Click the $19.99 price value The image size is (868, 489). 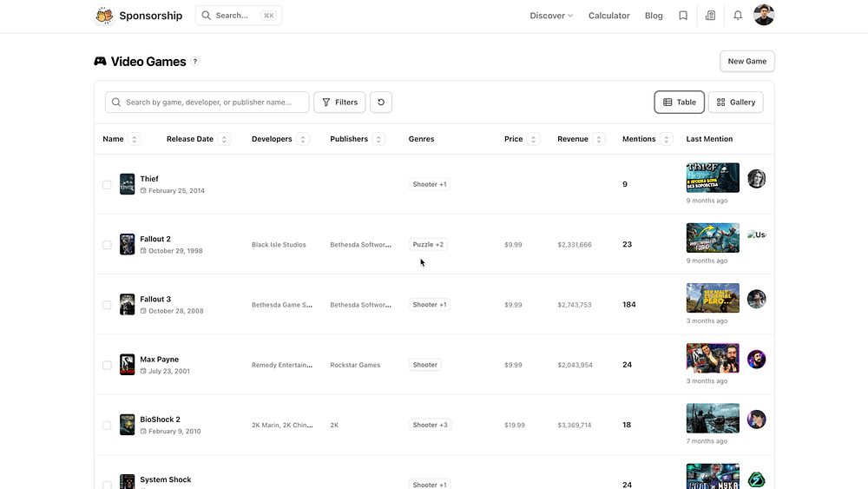point(515,426)
